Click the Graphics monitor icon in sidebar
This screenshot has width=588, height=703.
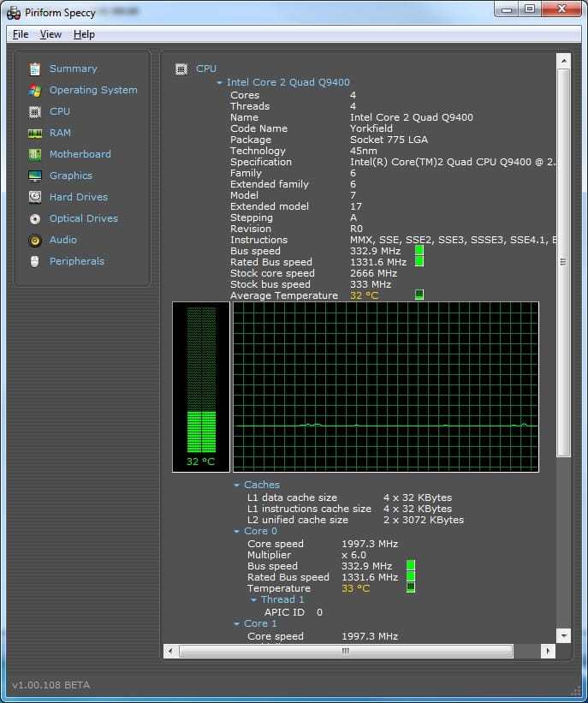[x=35, y=176]
